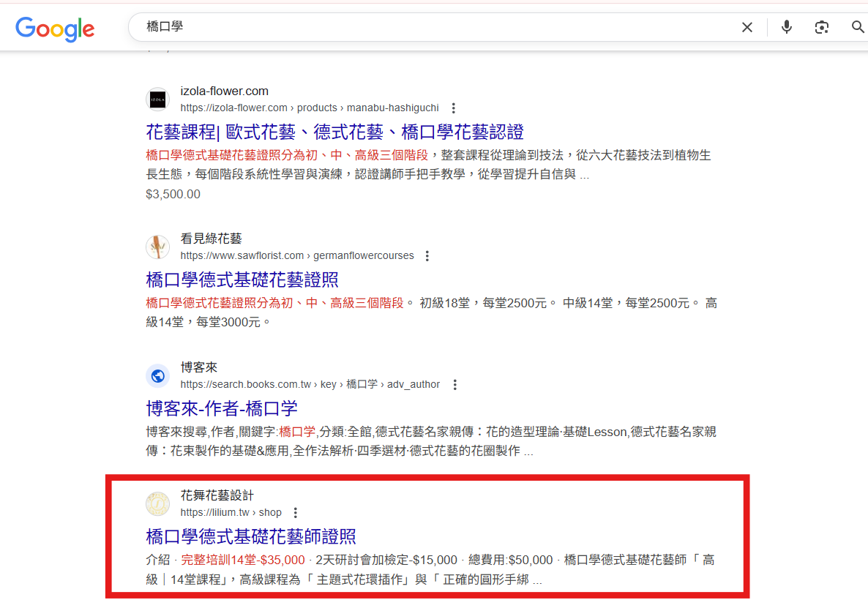Click the 博客來 site name
This screenshot has height=600, width=868.
(x=199, y=367)
